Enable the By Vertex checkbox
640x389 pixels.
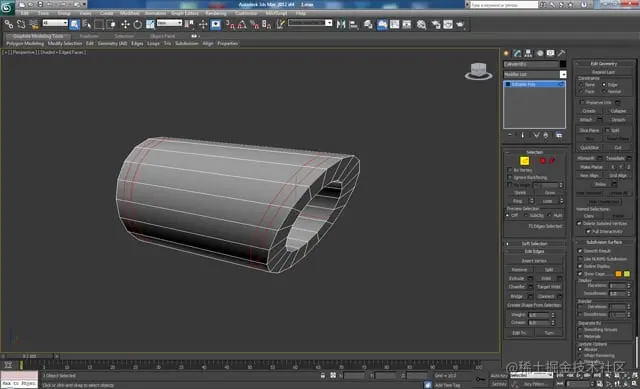[x=510, y=170]
